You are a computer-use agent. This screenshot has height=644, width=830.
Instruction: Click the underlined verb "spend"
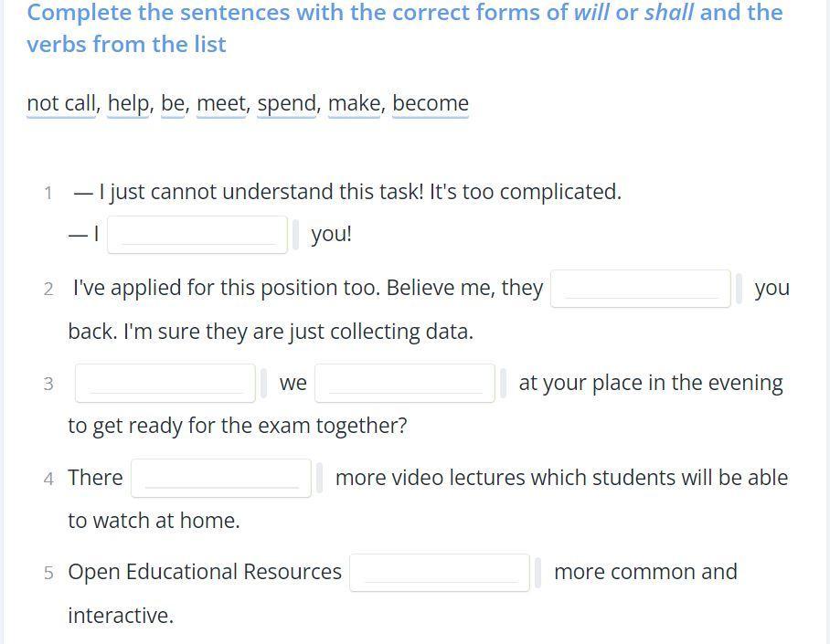point(287,103)
